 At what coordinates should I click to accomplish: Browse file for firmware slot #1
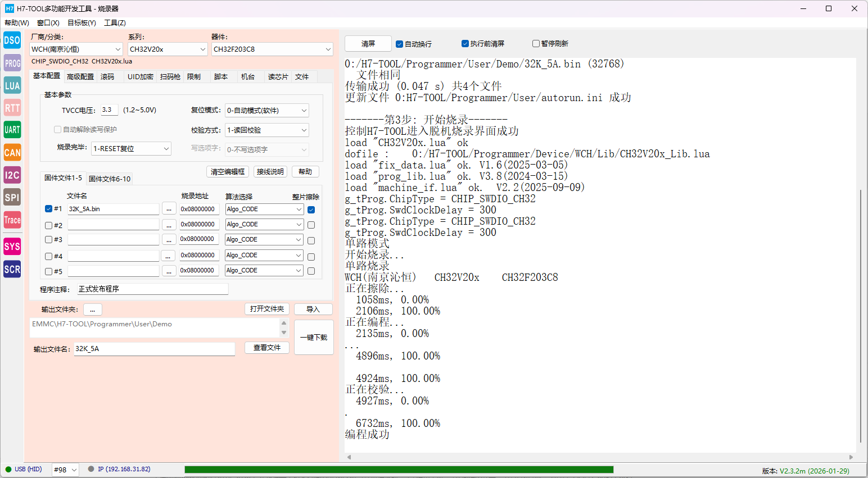(169, 209)
